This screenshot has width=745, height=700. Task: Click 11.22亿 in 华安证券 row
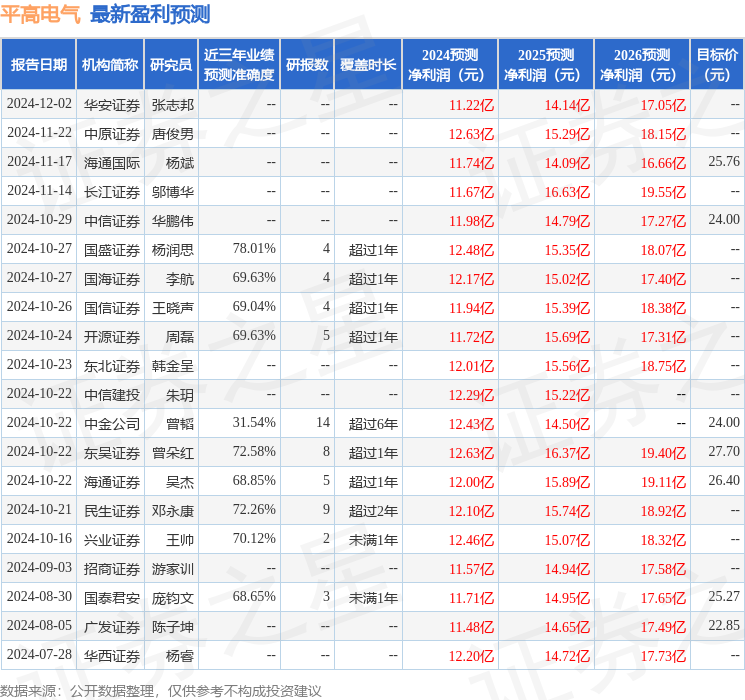point(471,105)
